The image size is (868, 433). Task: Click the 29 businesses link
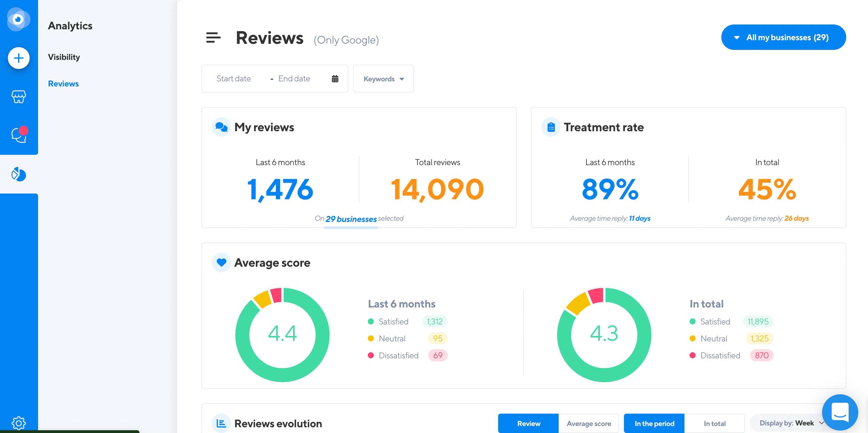351,219
